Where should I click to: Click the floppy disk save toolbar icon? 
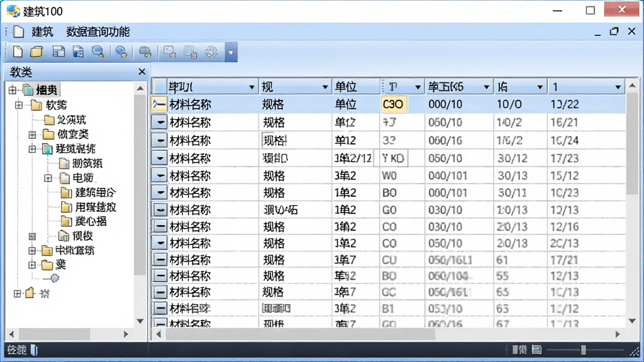[78, 52]
